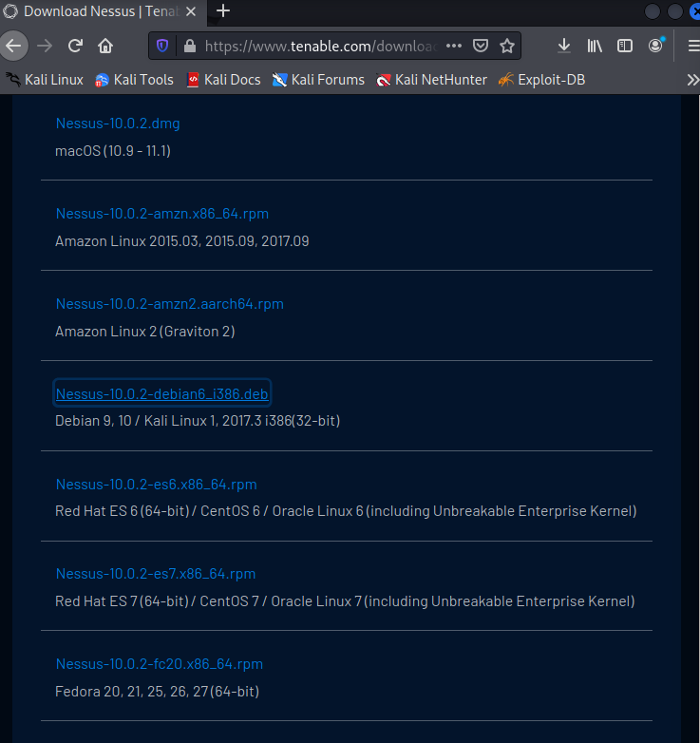Open Kali Tools bookmark
Image resolution: width=700 pixels, height=743 pixels.
click(134, 80)
